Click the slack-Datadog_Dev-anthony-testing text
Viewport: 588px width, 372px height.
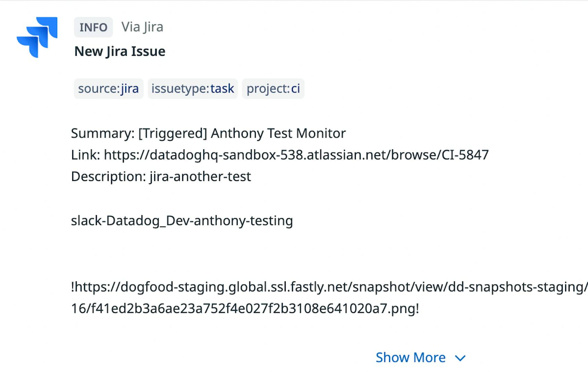[182, 220]
